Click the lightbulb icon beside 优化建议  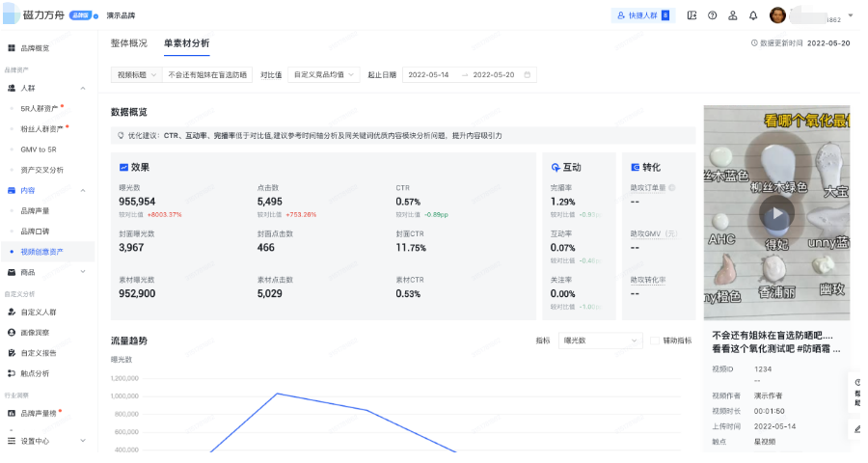[122, 136]
